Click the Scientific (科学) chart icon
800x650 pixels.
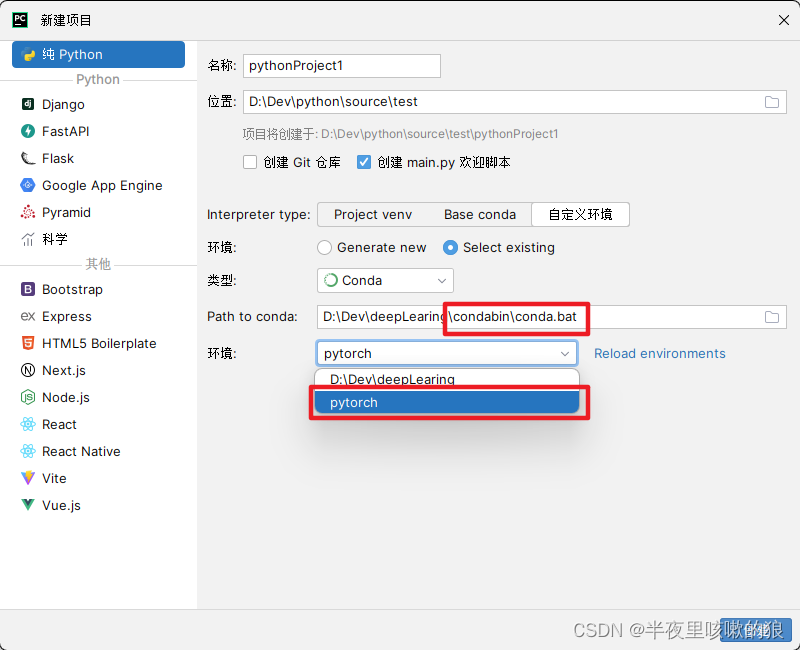click(x=28, y=239)
